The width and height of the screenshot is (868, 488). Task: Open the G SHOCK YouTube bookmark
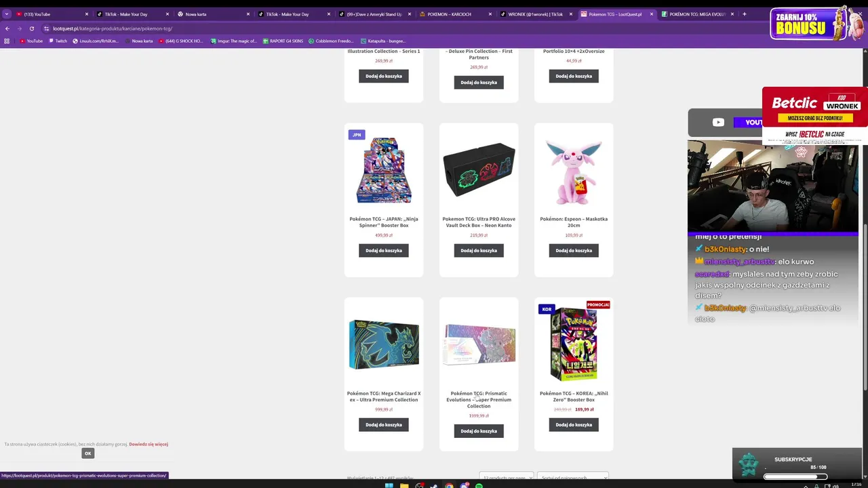point(181,41)
